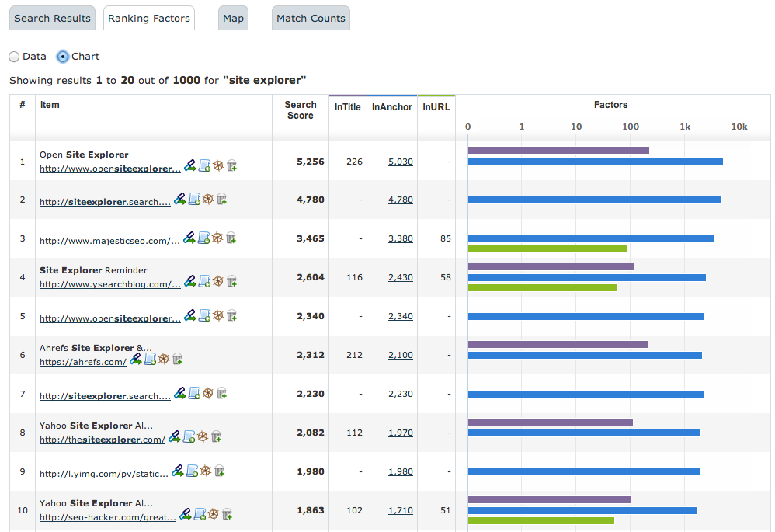The height and width of the screenshot is (532, 775).
Task: Click the InTitle column header
Action: point(347,107)
